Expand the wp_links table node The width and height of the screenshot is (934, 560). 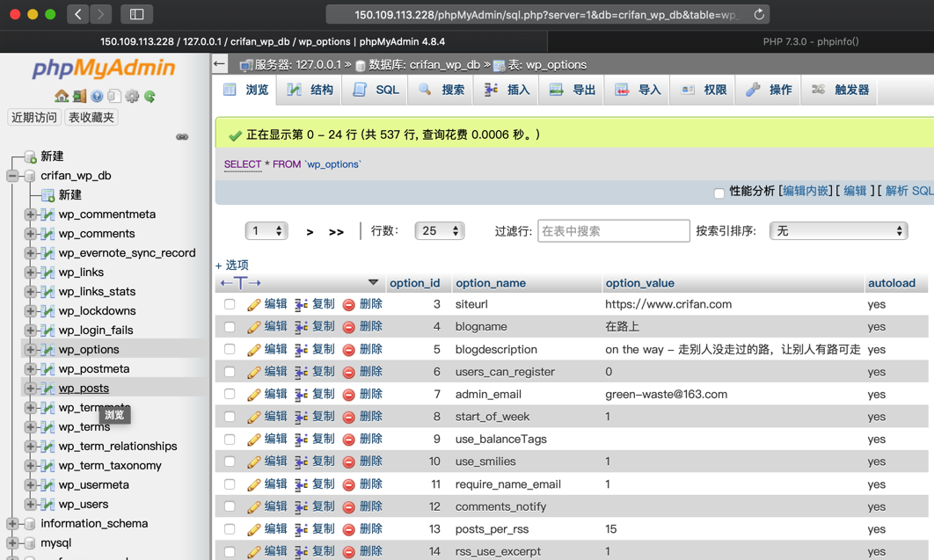click(x=31, y=272)
